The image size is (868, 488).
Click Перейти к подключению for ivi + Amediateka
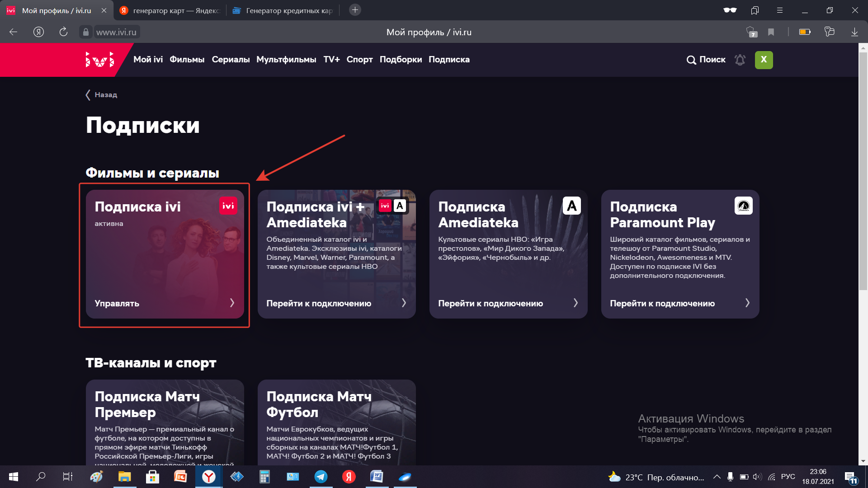(319, 303)
